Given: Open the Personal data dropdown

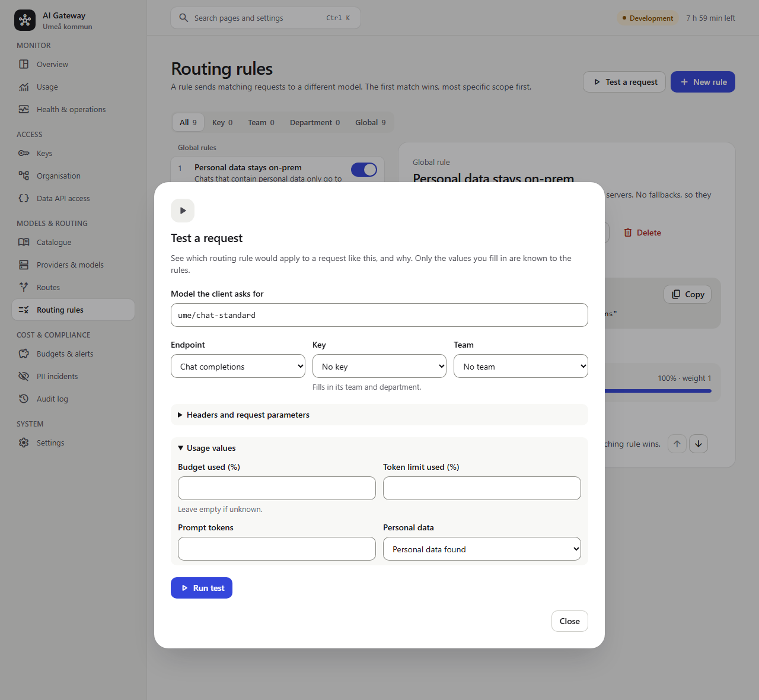Looking at the screenshot, I should pyautogui.click(x=482, y=549).
